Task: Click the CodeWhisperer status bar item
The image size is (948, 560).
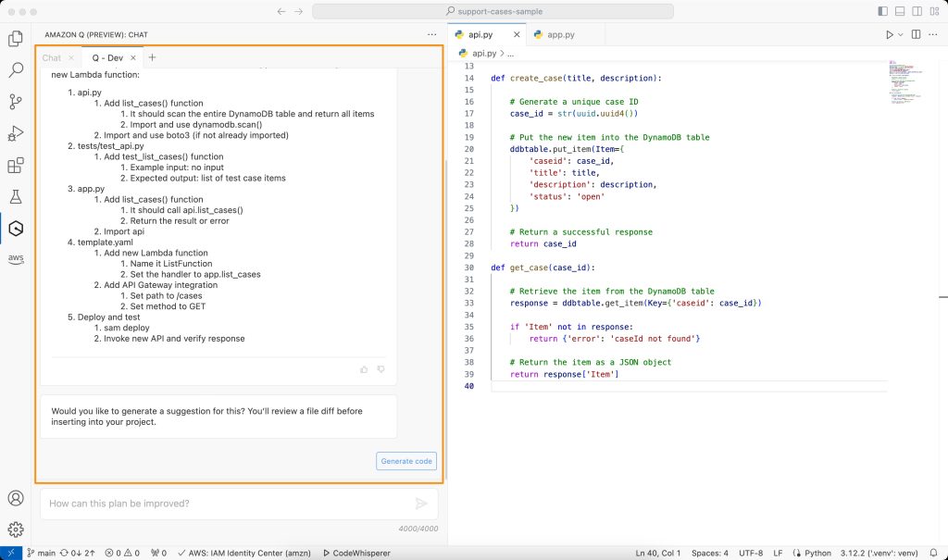Action: coord(356,553)
